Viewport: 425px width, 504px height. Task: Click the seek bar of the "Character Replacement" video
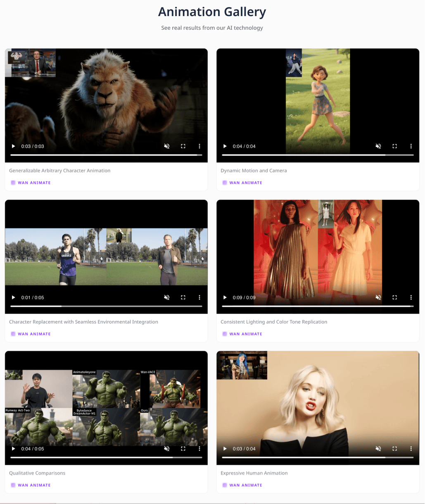(106, 306)
